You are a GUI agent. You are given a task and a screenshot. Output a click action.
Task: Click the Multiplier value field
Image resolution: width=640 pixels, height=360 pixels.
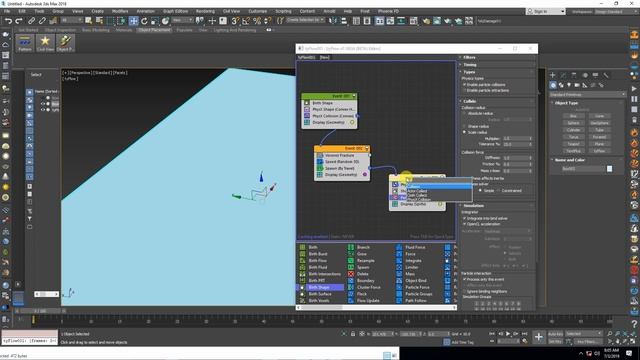point(516,139)
